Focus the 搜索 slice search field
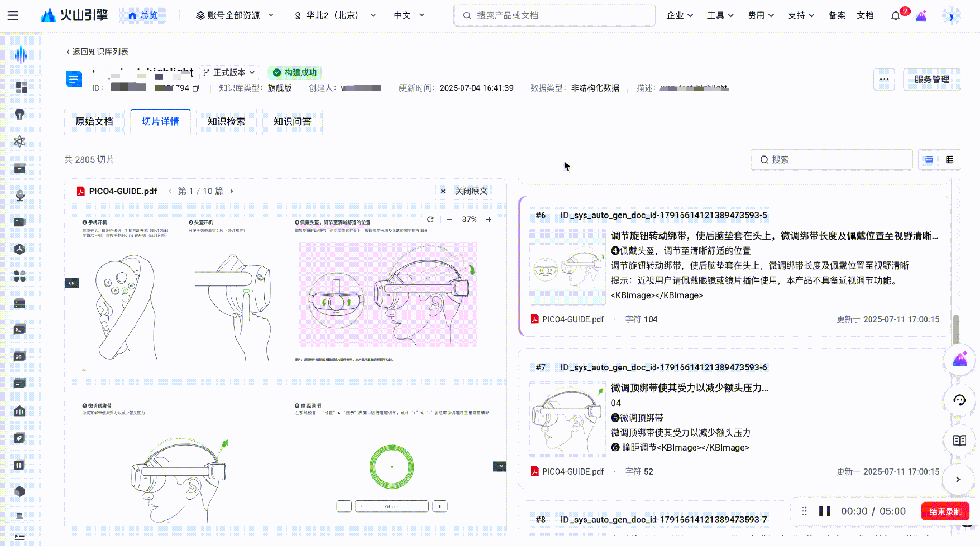The width and height of the screenshot is (980, 547). pyautogui.click(x=831, y=160)
